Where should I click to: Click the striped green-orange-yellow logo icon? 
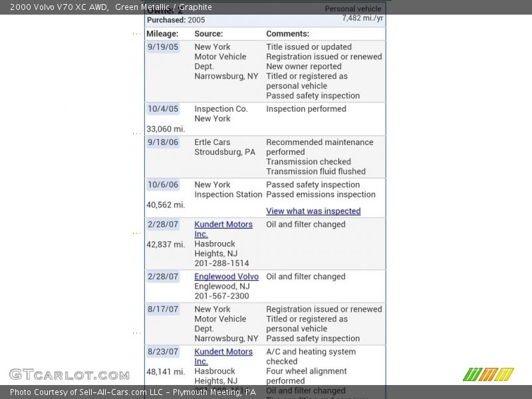489,374
